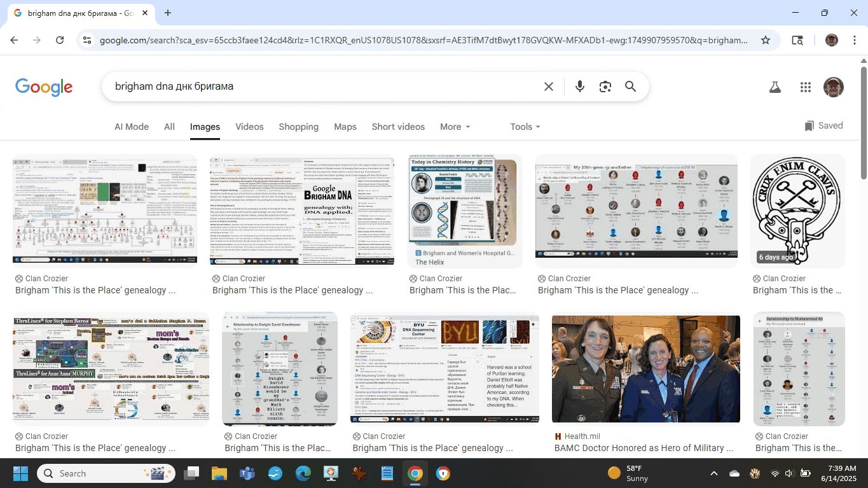Viewport: 868px width, 488px height.
Task: Open Search Labs flask icon
Action: [775, 87]
